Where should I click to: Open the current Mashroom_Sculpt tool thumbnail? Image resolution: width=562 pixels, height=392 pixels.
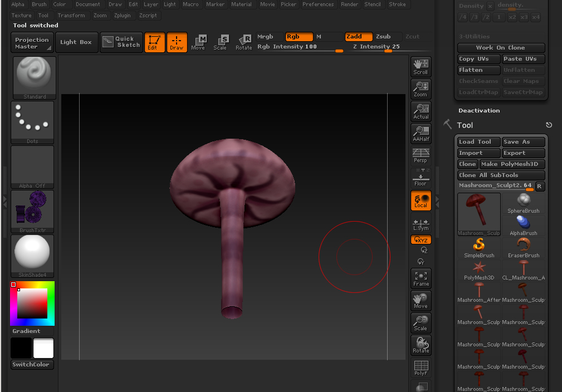coord(479,214)
